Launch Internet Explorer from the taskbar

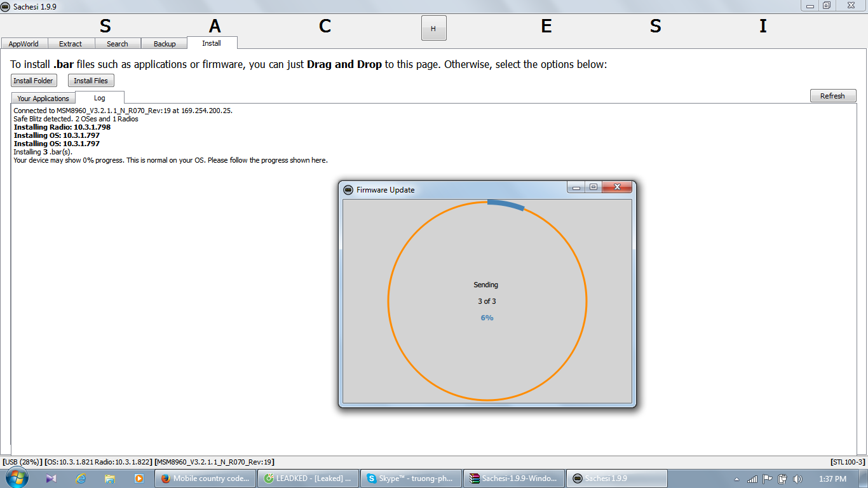pos(81,478)
